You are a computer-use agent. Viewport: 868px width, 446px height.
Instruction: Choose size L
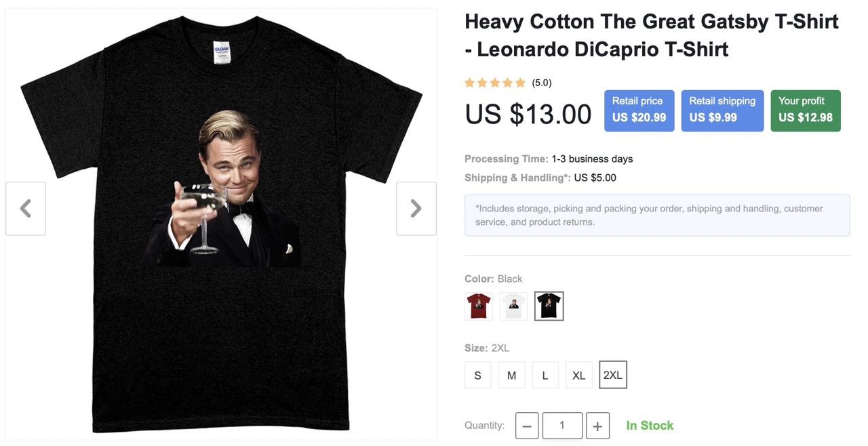click(x=545, y=375)
